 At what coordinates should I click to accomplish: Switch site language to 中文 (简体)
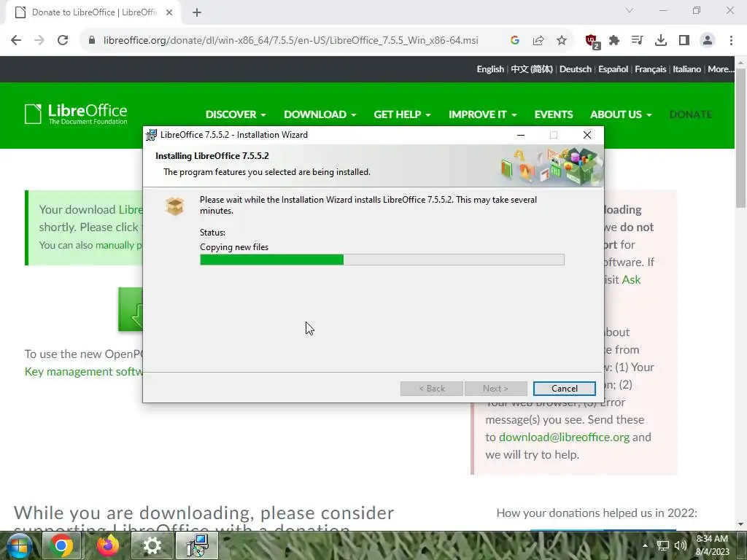pyautogui.click(x=532, y=69)
